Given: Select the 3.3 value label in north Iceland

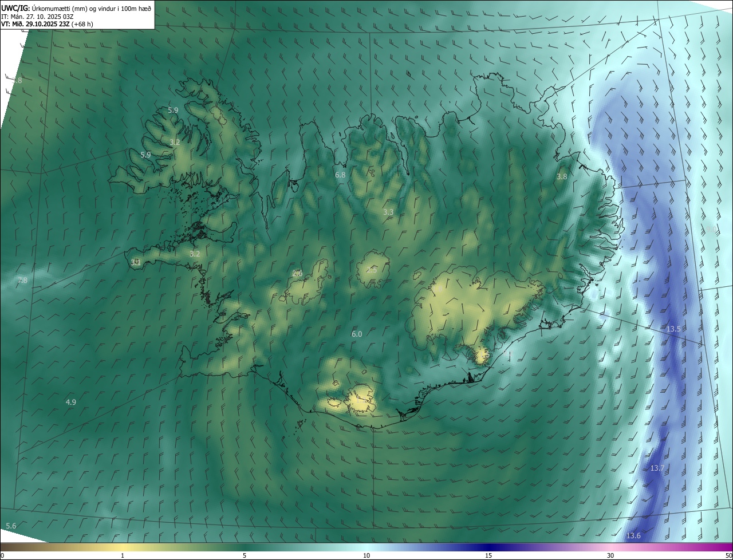Looking at the screenshot, I should [x=388, y=212].
